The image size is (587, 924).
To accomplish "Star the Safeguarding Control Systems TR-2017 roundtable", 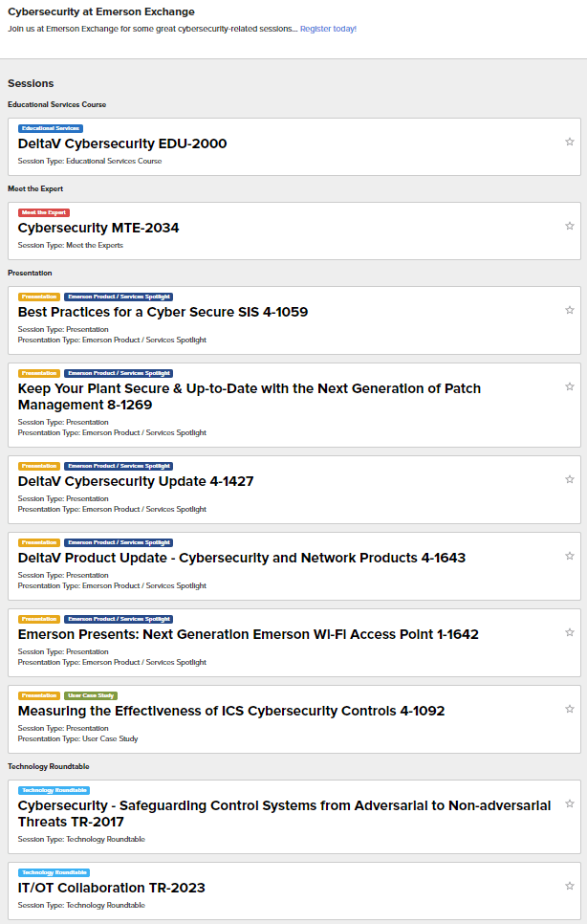I will [x=570, y=803].
